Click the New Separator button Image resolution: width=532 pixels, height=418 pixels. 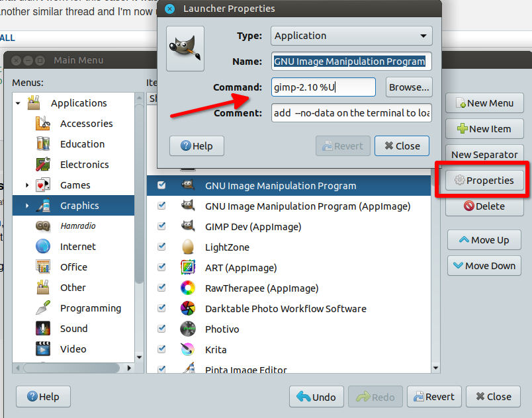(x=484, y=155)
